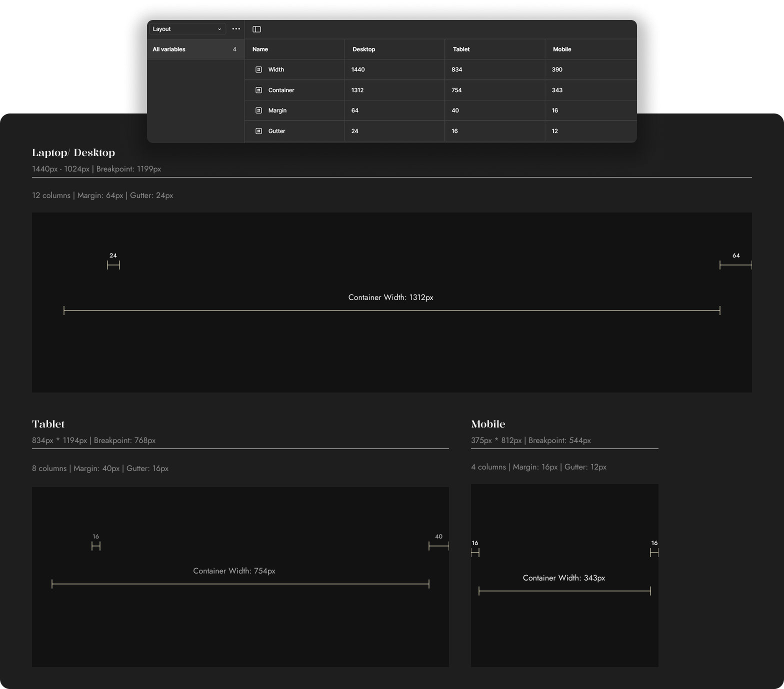The width and height of the screenshot is (784, 689).
Task: Toggle the sidebar panel icon
Action: [256, 29]
